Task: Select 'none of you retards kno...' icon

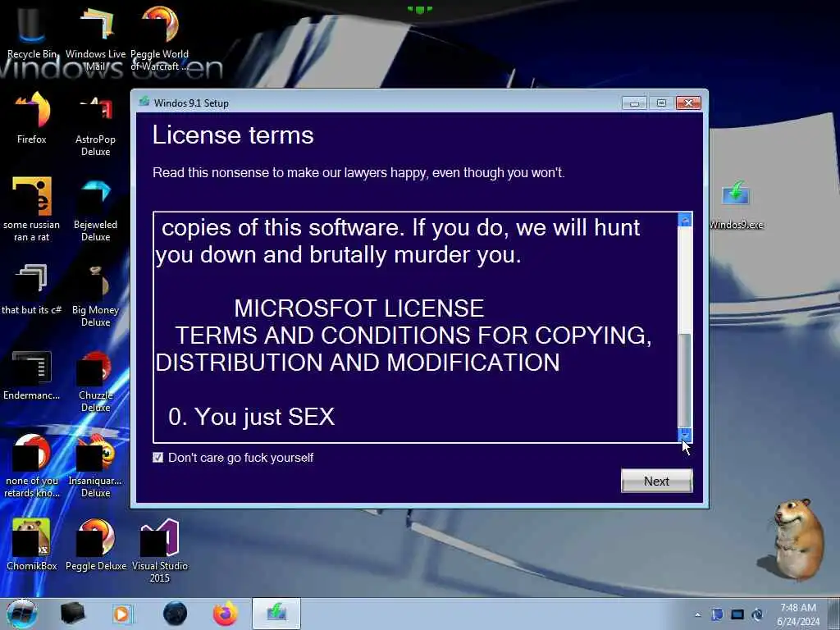Action: (x=32, y=465)
